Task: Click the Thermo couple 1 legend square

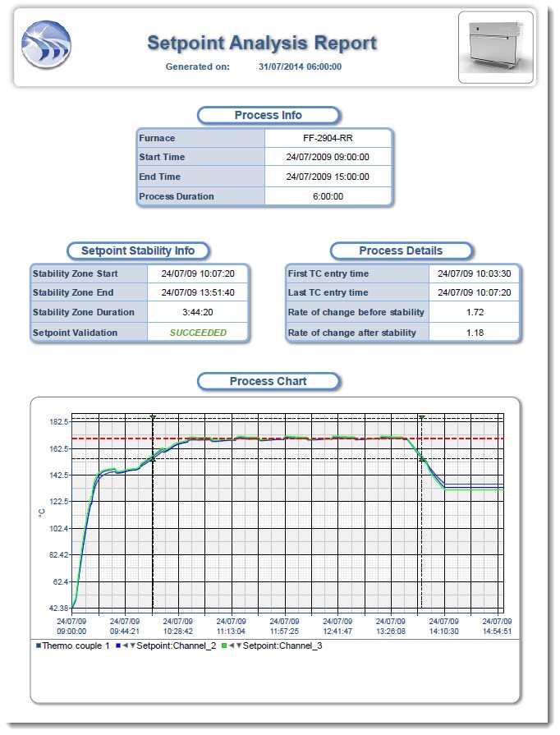Action: coord(39,645)
